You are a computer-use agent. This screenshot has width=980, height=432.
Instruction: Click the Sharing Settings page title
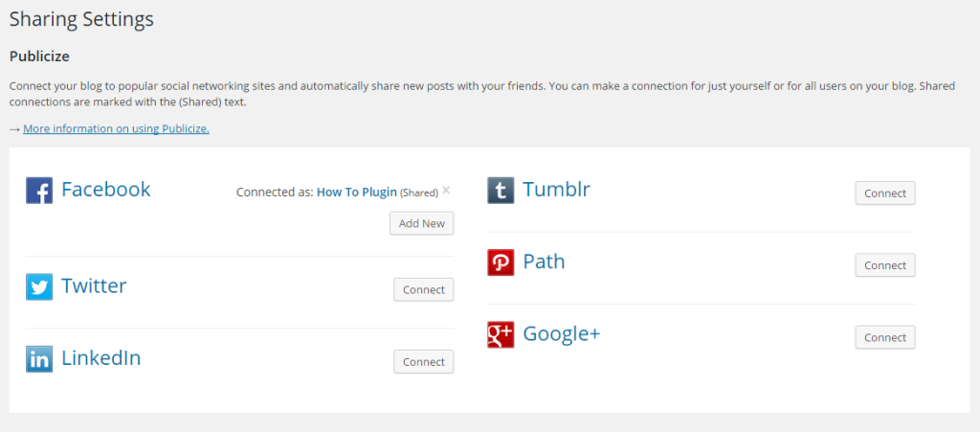click(x=81, y=19)
